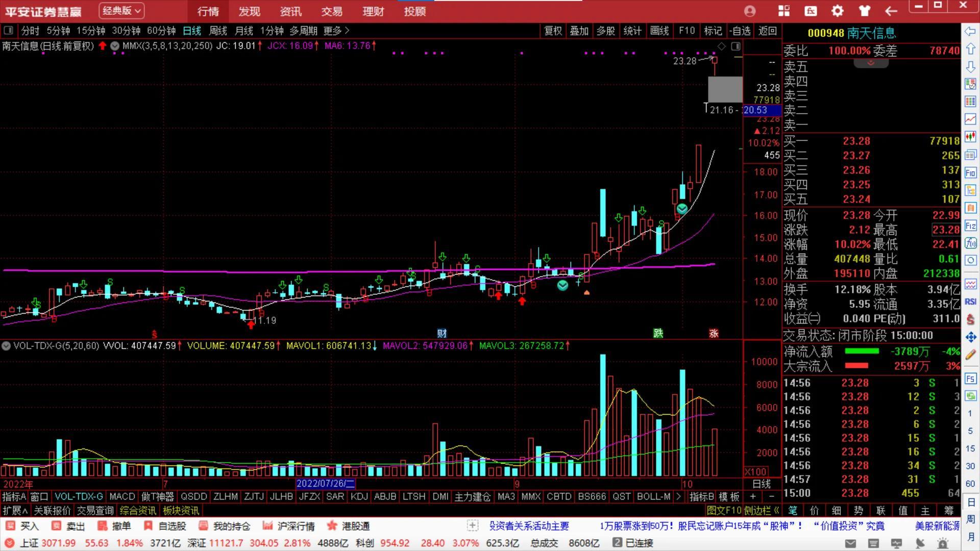Change skin with the shirt icon

(x=864, y=11)
